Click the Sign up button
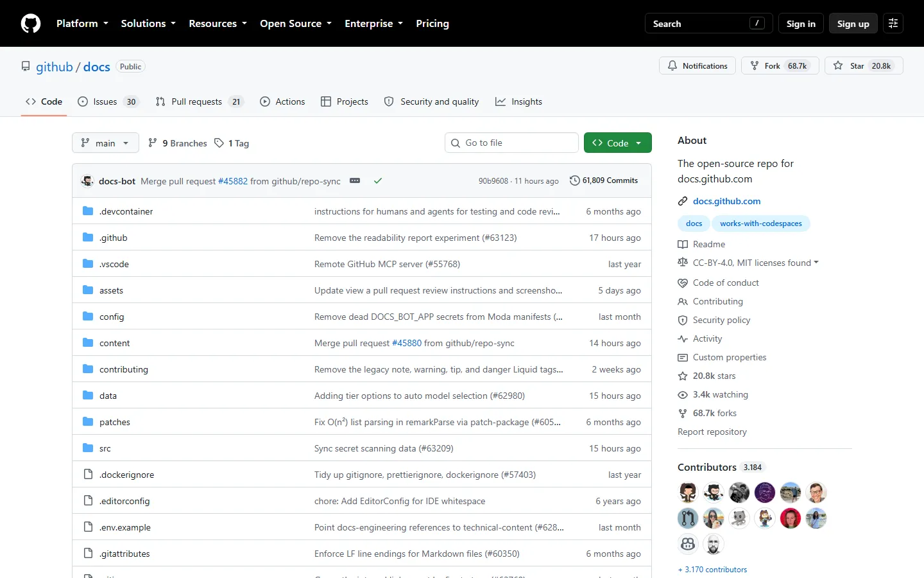This screenshot has height=578, width=924. coord(853,24)
